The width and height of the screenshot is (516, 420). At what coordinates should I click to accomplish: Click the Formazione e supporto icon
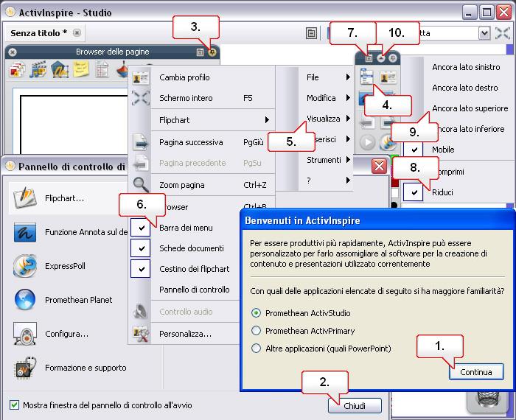click(25, 368)
